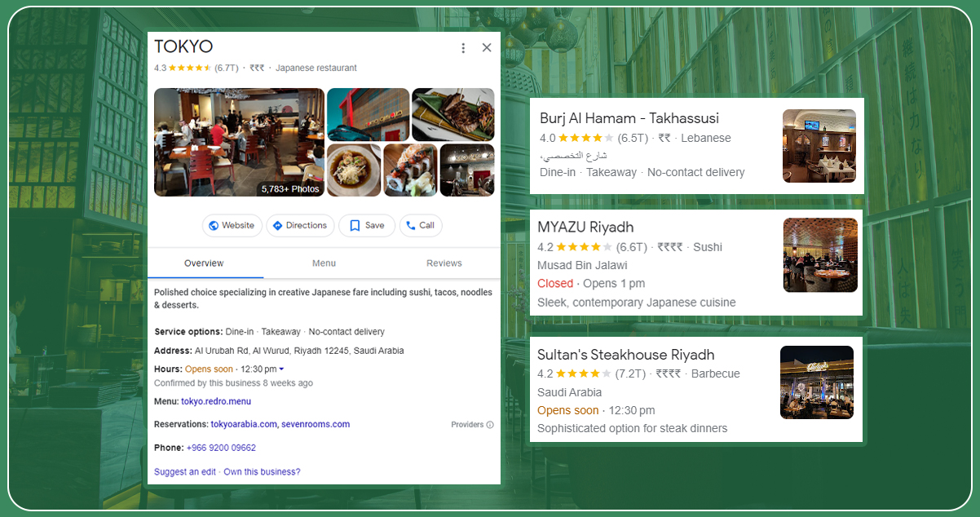Click Suggest an edit link

coord(185,472)
